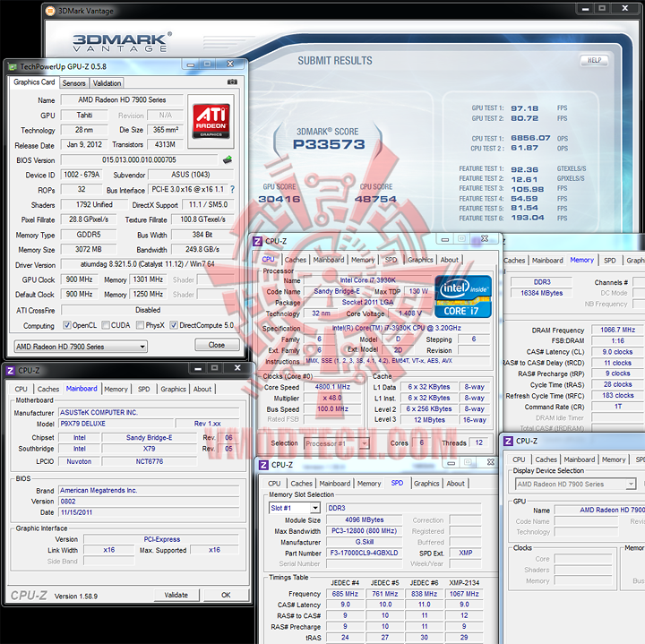The width and height of the screenshot is (645, 644).
Task: Open the GPU selection dropdown in GPU-Z
Action: (81, 347)
